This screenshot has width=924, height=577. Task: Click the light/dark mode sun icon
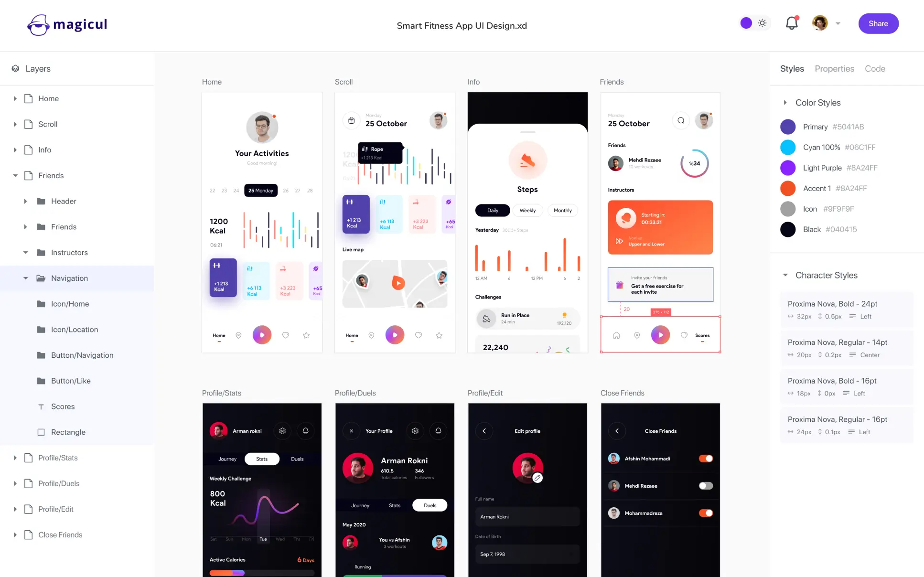[763, 23]
